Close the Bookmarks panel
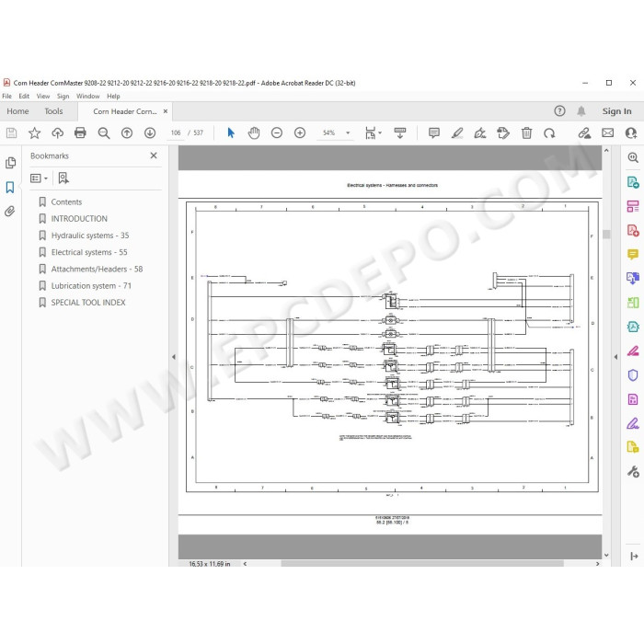The width and height of the screenshot is (644, 644). coord(154,155)
